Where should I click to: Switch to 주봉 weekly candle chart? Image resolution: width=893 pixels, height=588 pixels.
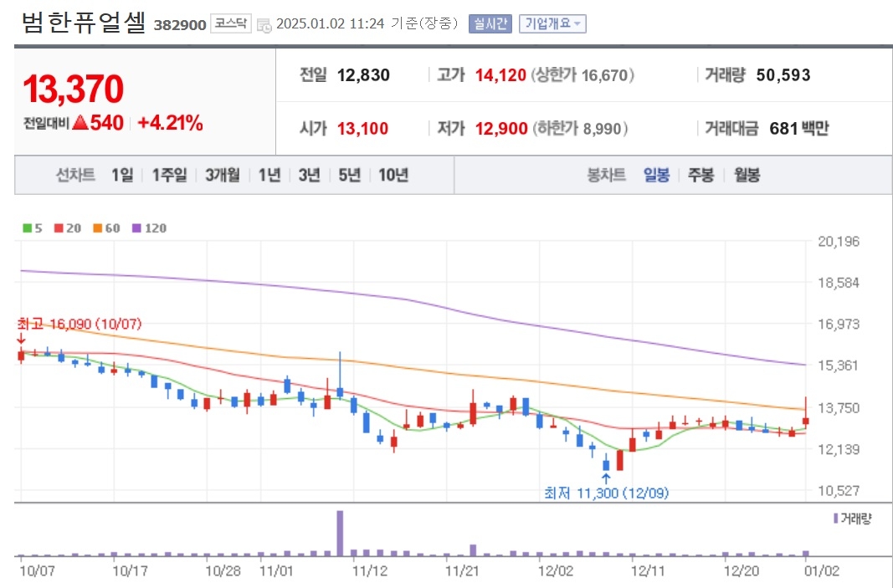pyautogui.click(x=701, y=175)
